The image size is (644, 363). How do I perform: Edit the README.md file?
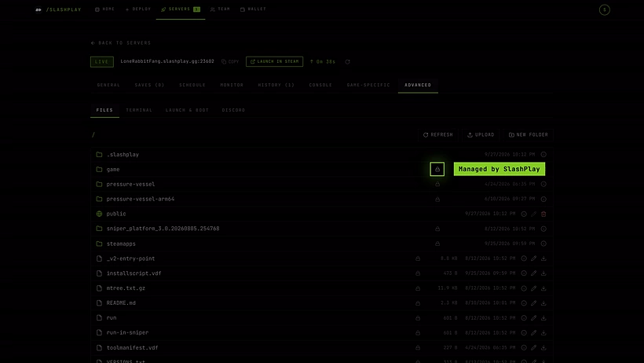[533, 303]
